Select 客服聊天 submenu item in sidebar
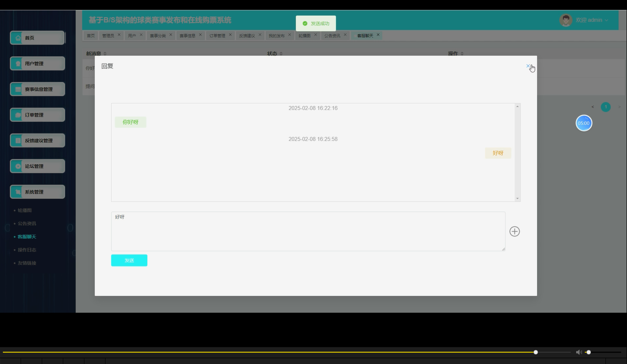 coord(27,237)
